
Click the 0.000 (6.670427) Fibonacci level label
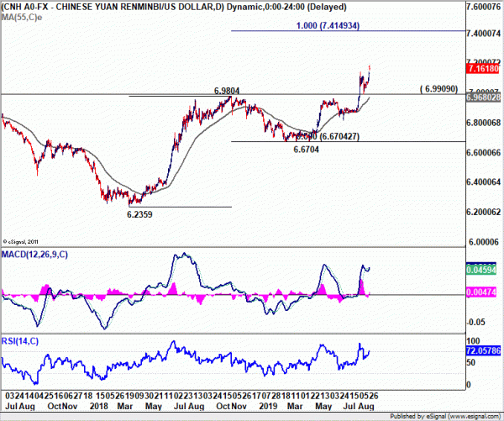pos(328,136)
